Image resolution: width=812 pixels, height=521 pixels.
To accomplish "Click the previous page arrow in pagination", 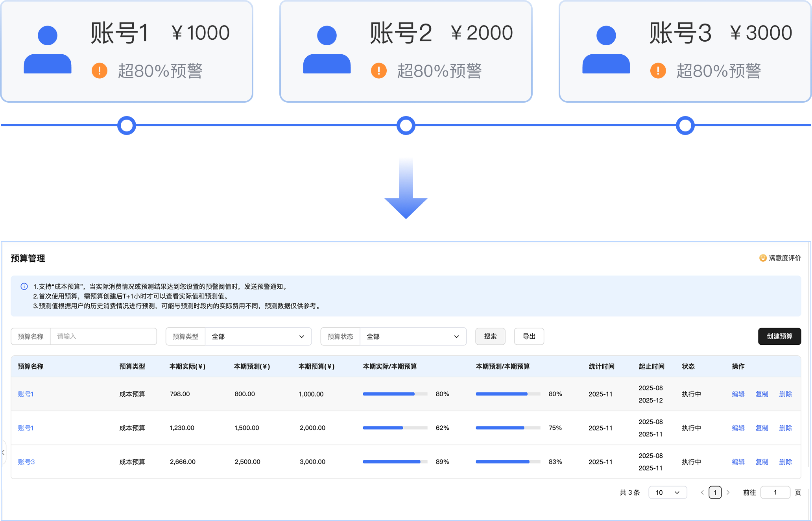I will (x=702, y=492).
